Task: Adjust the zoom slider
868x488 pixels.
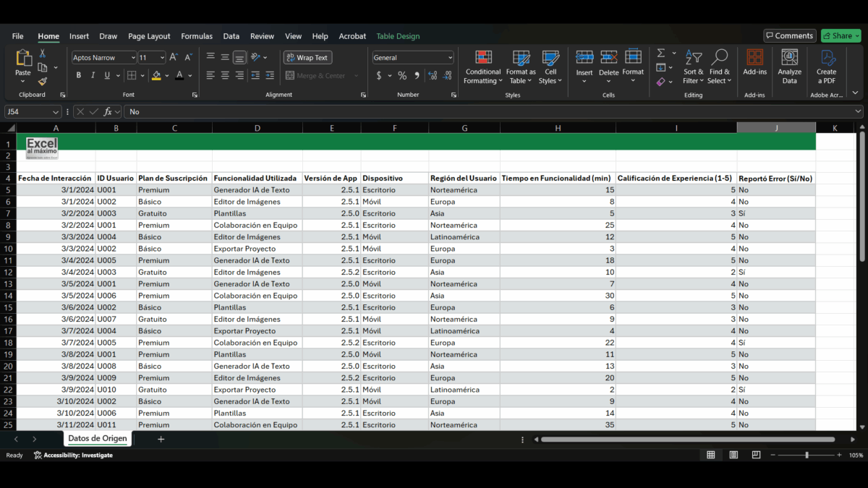Action: point(808,455)
